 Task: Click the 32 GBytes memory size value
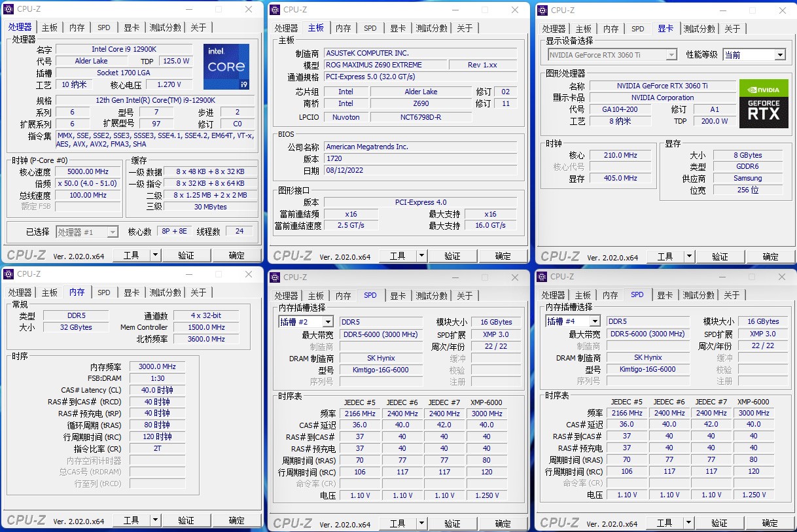[x=76, y=327]
